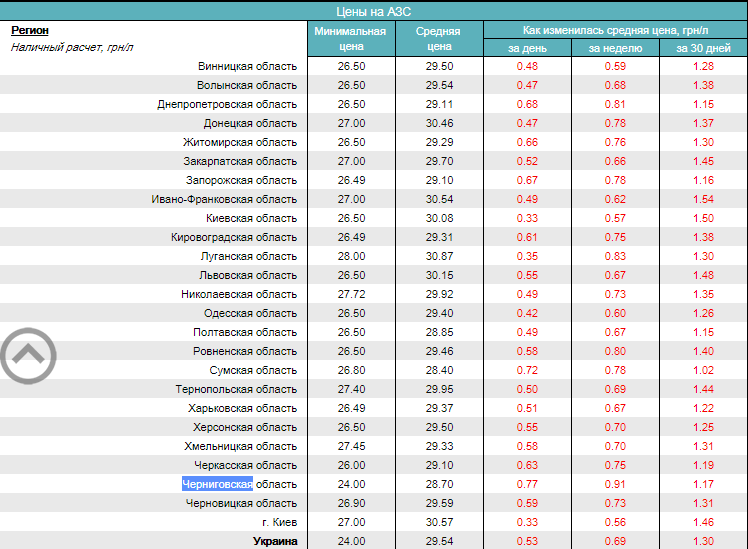
Task: Click the Киевская область region name
Action: (x=251, y=218)
